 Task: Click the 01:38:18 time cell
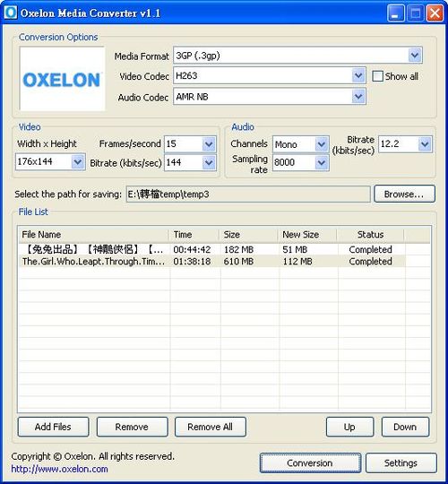click(192, 262)
